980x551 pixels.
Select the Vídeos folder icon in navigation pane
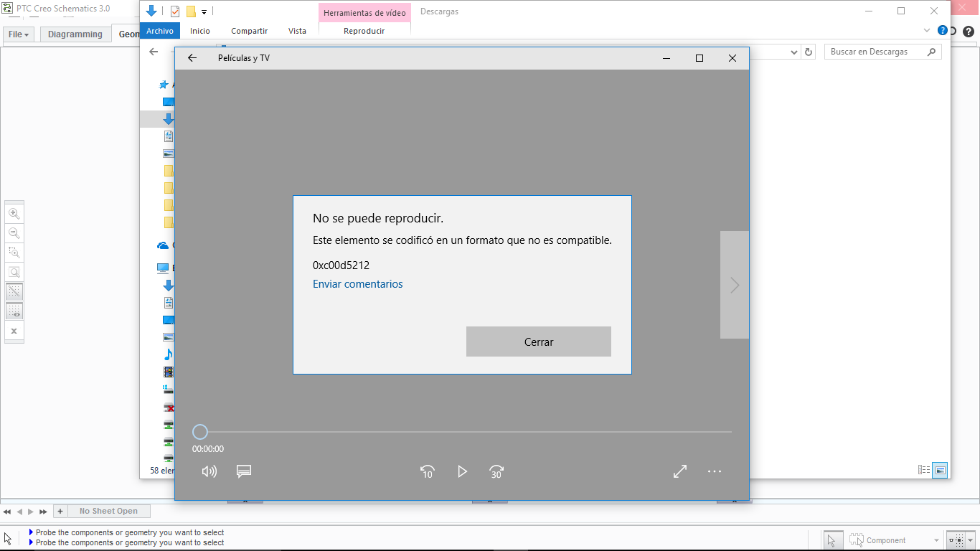coord(169,372)
